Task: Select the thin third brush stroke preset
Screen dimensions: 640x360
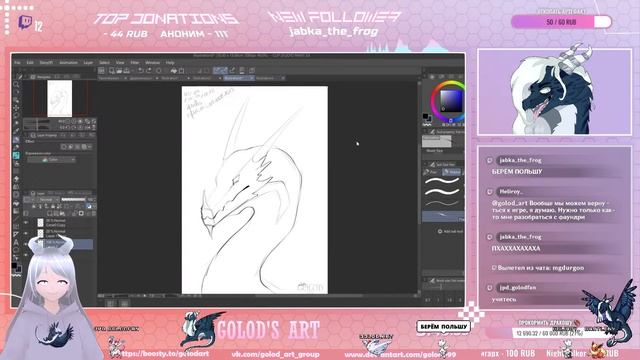Action: [x=443, y=203]
